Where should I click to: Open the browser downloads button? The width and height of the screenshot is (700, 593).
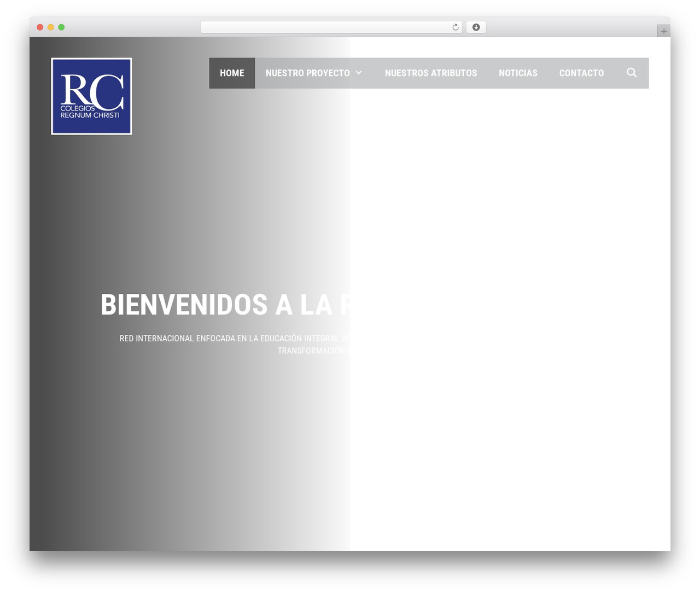pyautogui.click(x=476, y=27)
